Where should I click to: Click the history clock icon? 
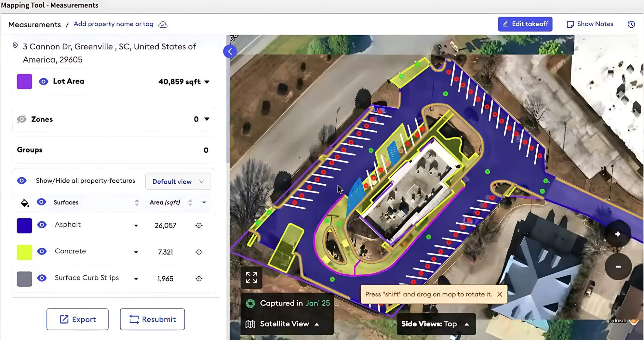(x=631, y=24)
